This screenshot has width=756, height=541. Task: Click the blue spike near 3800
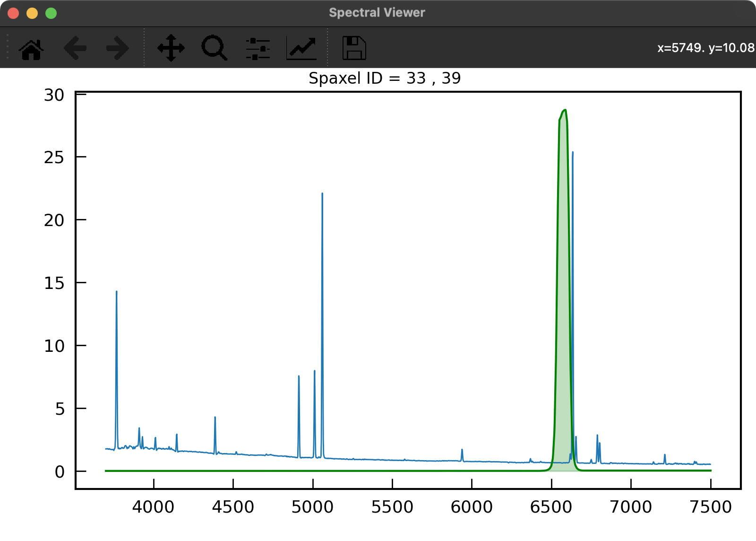pyautogui.click(x=117, y=292)
